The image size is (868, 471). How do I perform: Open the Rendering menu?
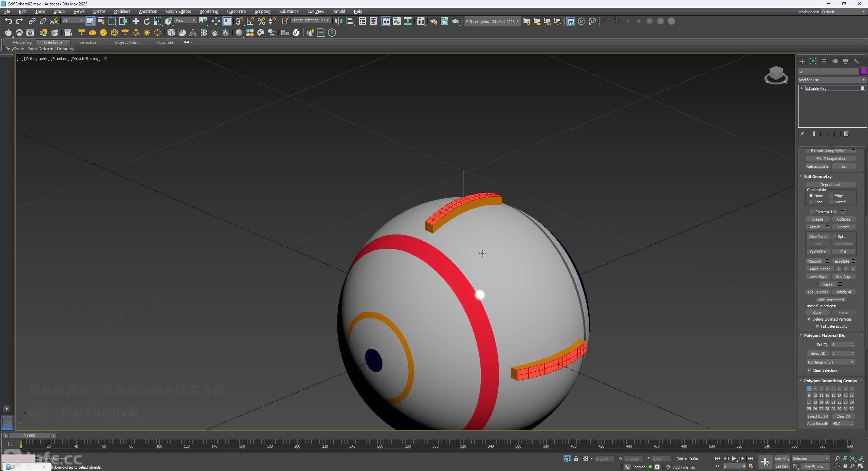tap(209, 12)
